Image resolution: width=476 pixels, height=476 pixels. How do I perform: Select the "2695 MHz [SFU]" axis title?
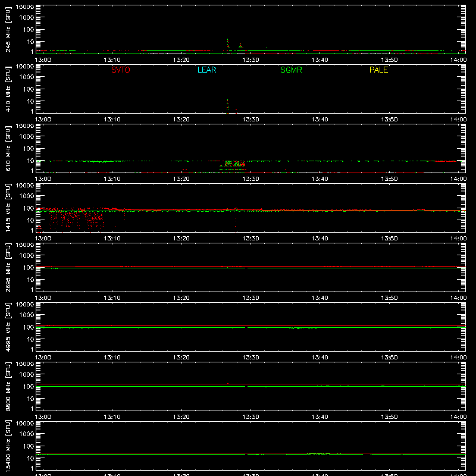pyautogui.click(x=8, y=267)
